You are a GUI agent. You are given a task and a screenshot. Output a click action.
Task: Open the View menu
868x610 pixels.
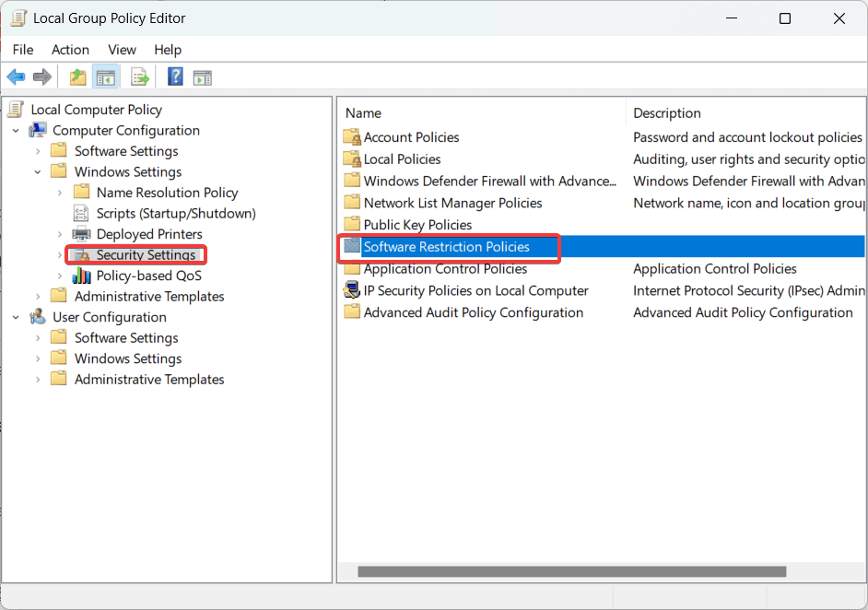pos(122,50)
